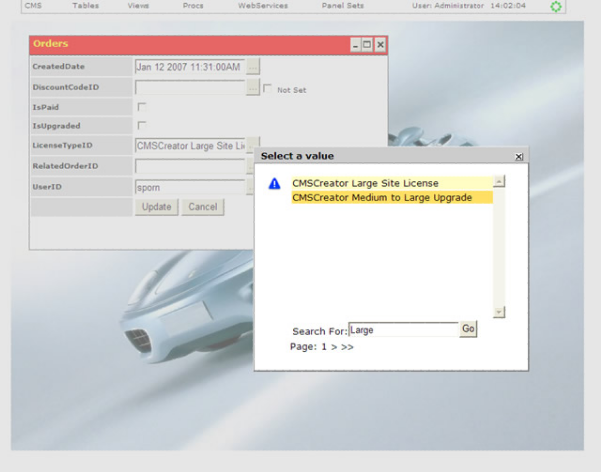
Task: Toggle the Not Set checkbox
Action: [267, 89]
